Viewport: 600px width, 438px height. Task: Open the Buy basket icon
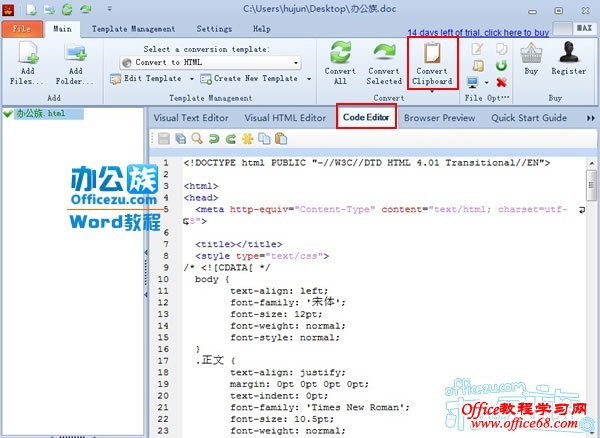click(531, 53)
